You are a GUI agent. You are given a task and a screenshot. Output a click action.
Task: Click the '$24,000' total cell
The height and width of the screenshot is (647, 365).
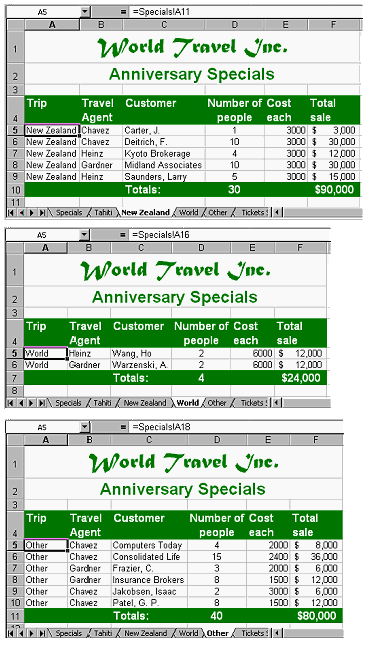(x=301, y=378)
